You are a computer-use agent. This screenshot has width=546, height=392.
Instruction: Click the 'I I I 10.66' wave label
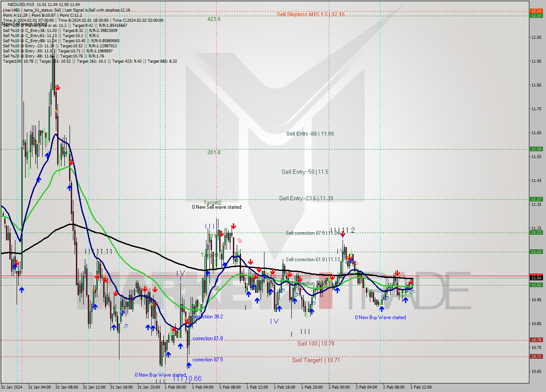tap(187, 378)
